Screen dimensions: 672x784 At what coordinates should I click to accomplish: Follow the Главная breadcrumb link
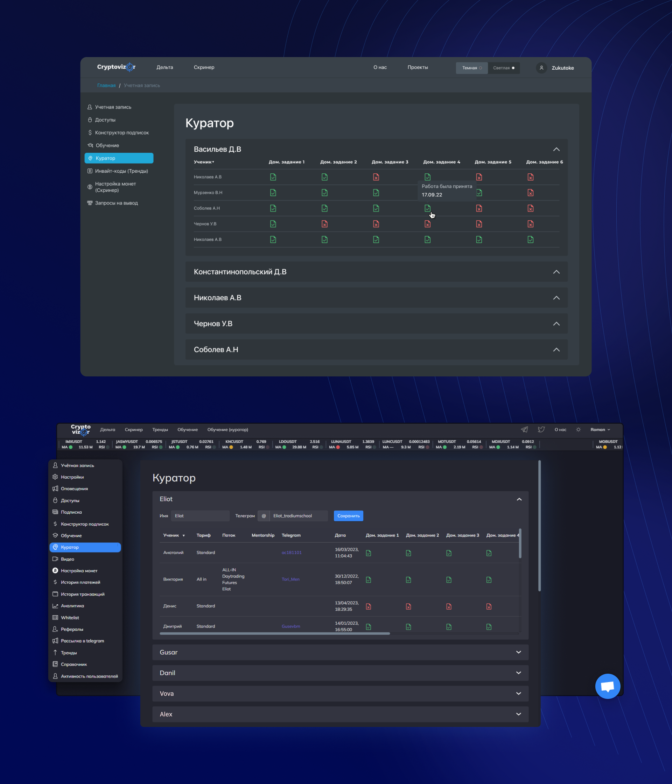tap(106, 85)
